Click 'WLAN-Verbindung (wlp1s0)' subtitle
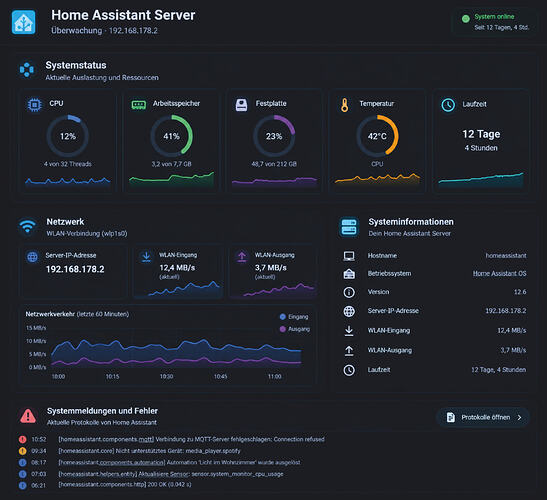547x500 pixels. coord(87,233)
